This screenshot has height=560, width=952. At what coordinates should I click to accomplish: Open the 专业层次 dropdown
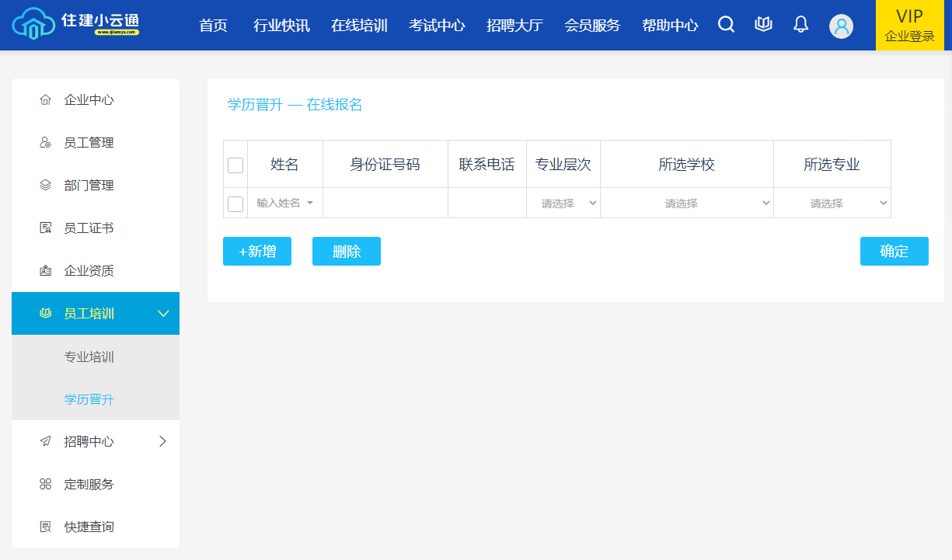coord(563,203)
